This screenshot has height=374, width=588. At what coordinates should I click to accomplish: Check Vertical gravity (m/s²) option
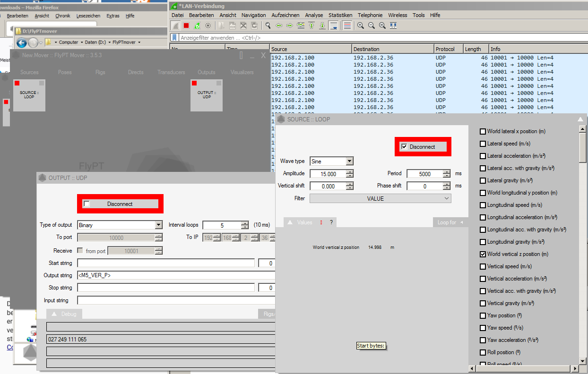click(x=483, y=303)
